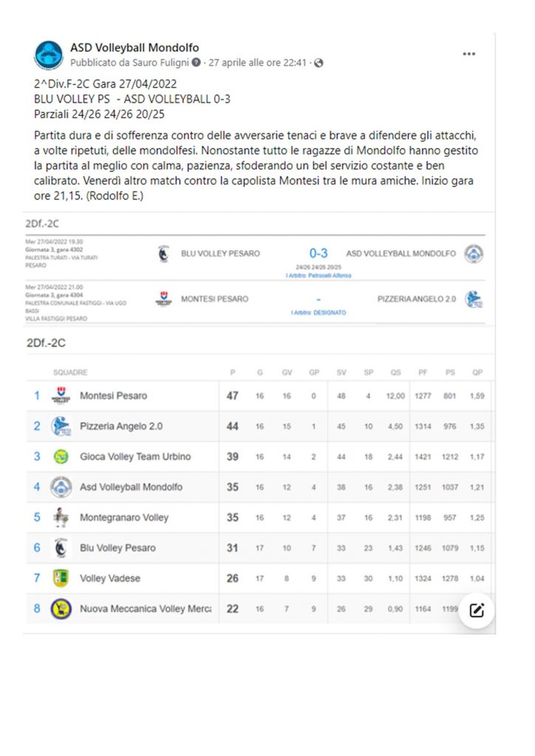Open ASD Volleyball Mondolfo page avatar
The image size is (535, 756).
coord(49,55)
